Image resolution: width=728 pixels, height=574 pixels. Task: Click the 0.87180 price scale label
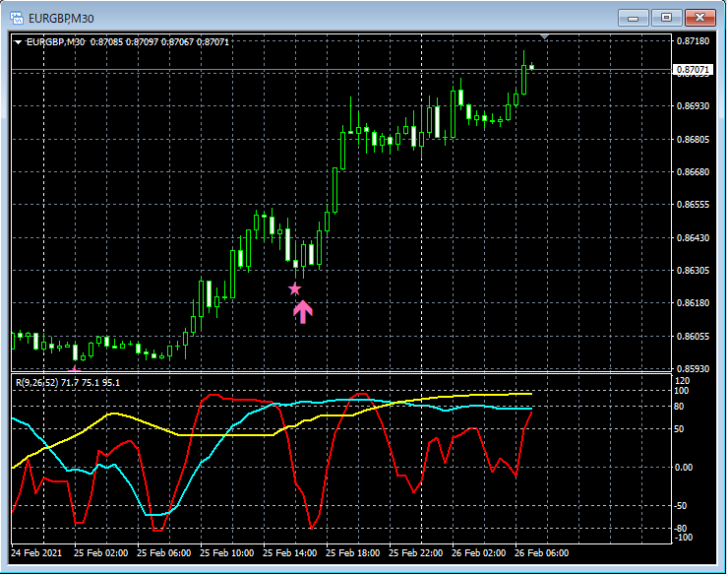[x=693, y=41]
